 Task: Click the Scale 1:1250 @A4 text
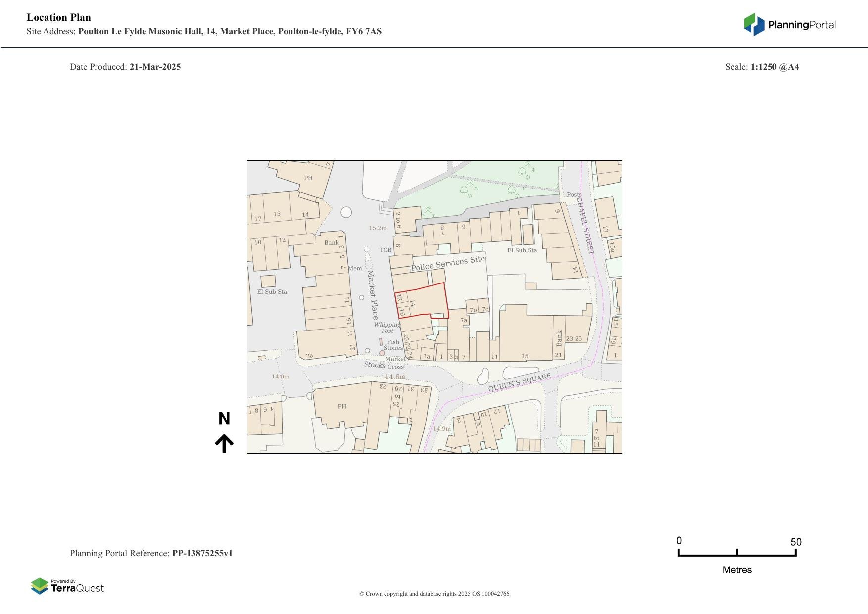pos(762,67)
